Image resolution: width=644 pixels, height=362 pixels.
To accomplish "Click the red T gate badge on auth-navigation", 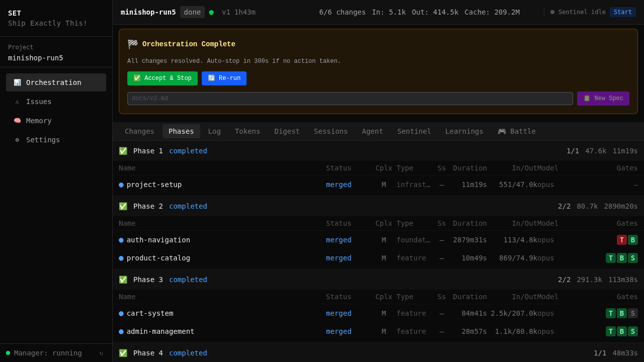I will tap(622, 240).
